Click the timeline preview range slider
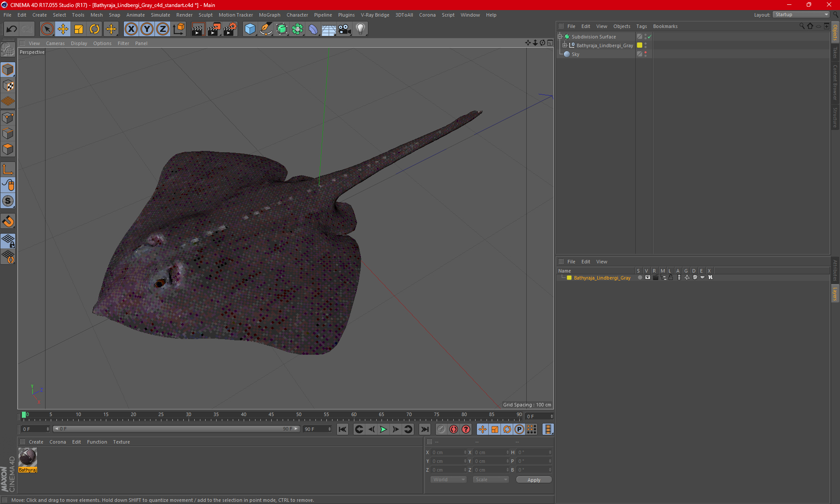 pos(176,429)
